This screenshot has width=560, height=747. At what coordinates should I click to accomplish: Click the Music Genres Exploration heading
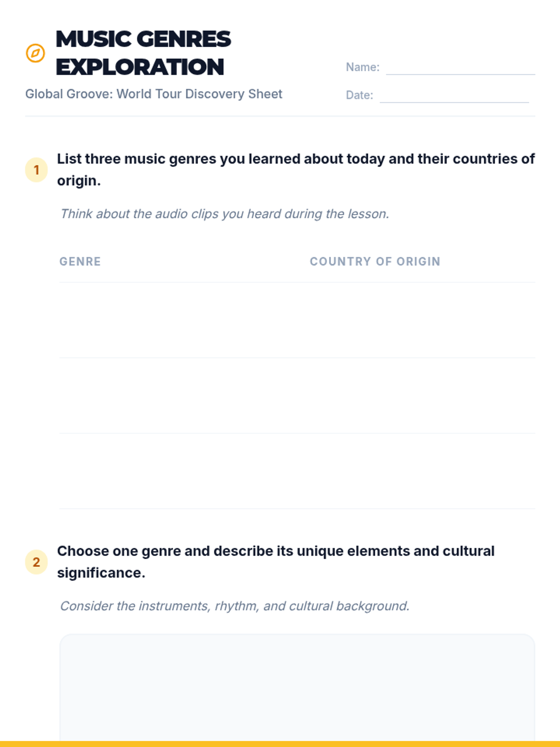point(143,53)
